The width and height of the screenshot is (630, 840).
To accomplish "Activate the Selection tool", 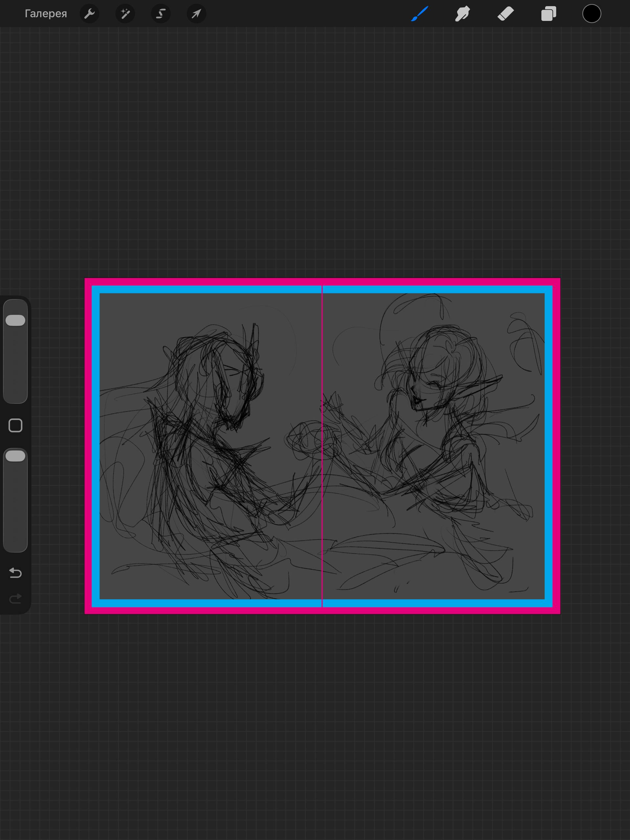I will point(161,14).
